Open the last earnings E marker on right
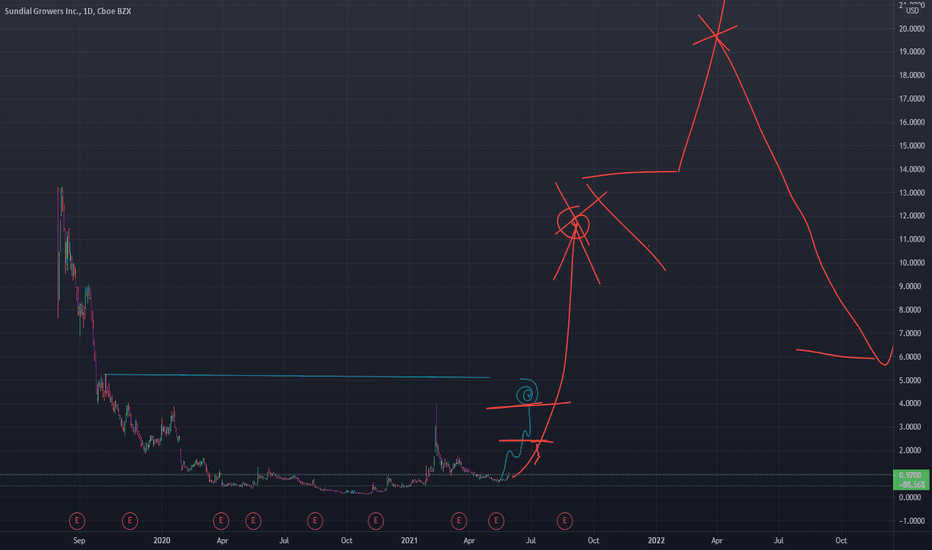 tap(565, 521)
